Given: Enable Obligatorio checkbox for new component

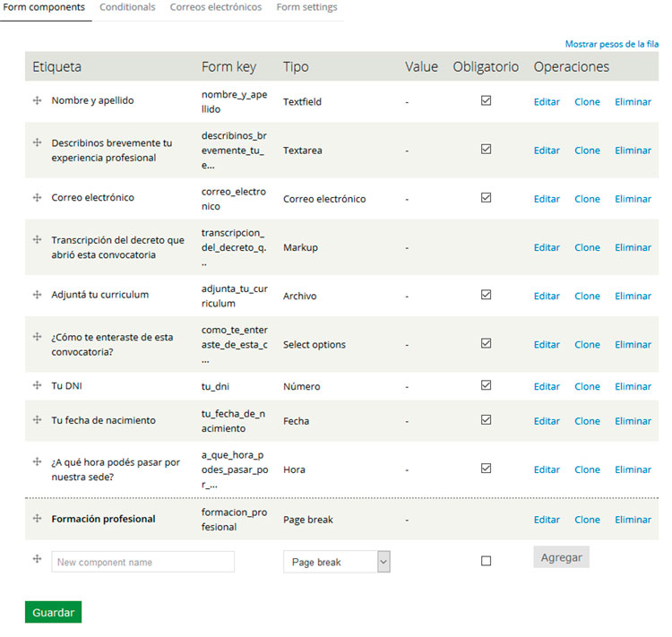Looking at the screenshot, I should click(486, 561).
